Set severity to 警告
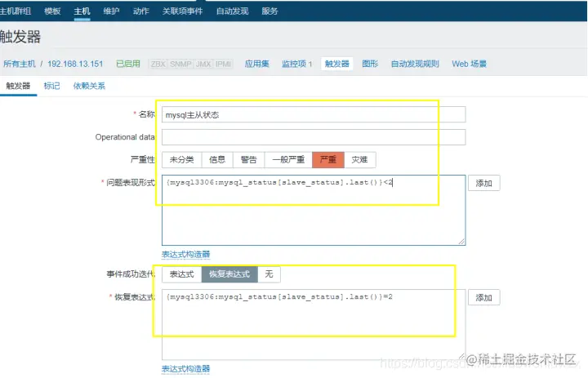588x378 pixels. tap(248, 160)
